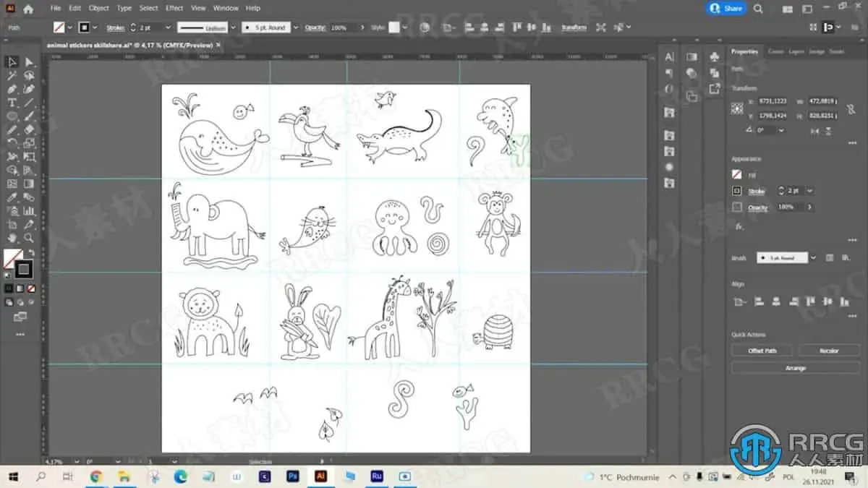The width and height of the screenshot is (868, 488).
Task: Select the Rotate tool
Action: click(12, 143)
